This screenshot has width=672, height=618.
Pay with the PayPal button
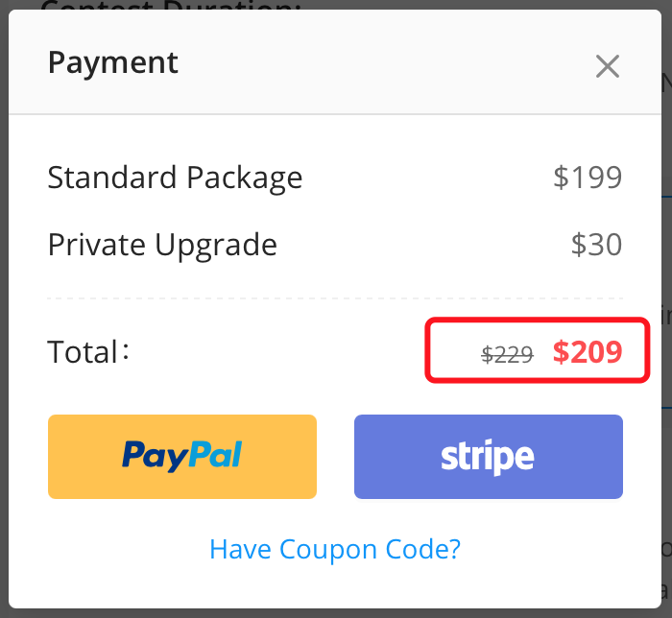coord(182,457)
